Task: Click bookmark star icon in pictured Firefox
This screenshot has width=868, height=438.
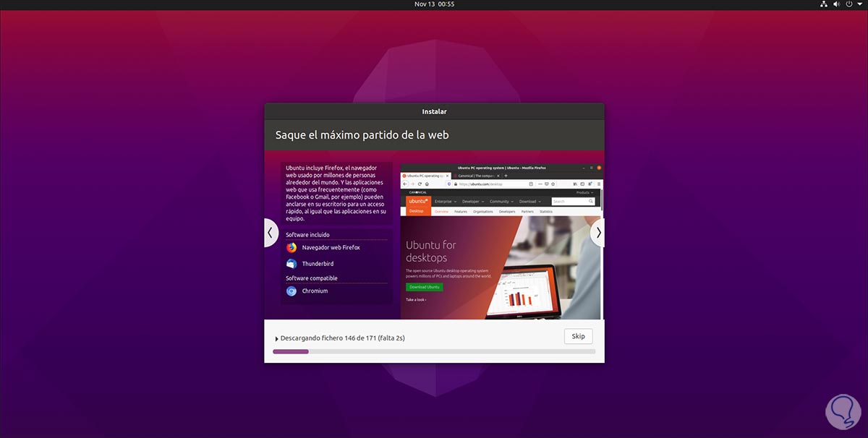Action: point(553,184)
